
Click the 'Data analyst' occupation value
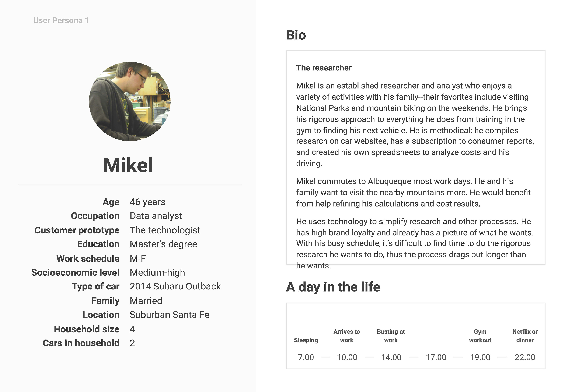156,216
